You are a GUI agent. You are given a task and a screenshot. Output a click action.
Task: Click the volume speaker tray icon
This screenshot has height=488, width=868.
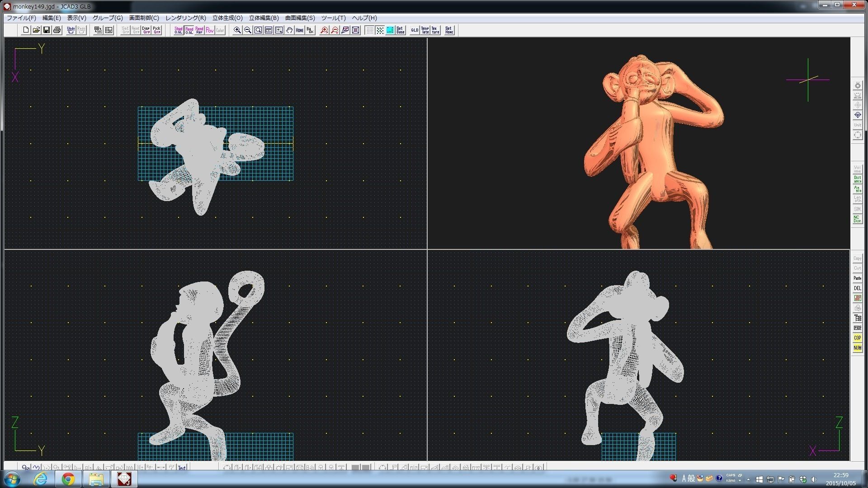point(814,479)
